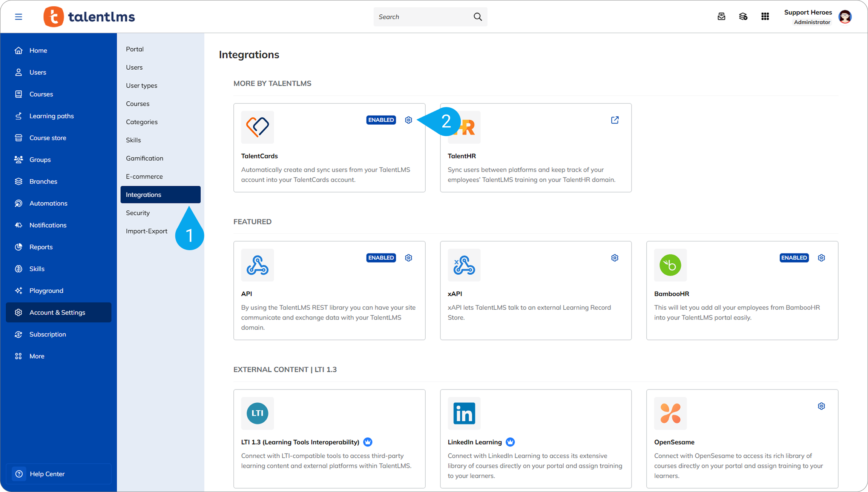The image size is (868, 492).
Task: Click the Help Center question mark icon
Action: (x=19, y=474)
